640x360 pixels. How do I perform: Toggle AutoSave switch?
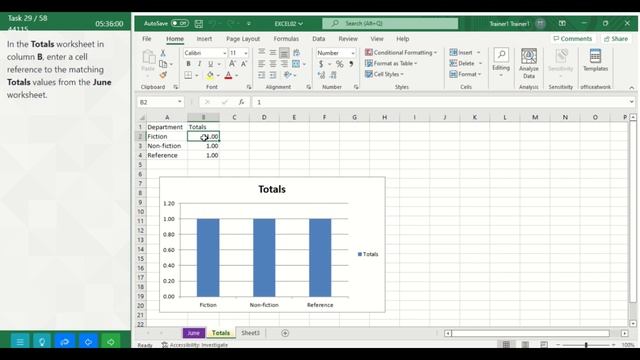tap(180, 23)
